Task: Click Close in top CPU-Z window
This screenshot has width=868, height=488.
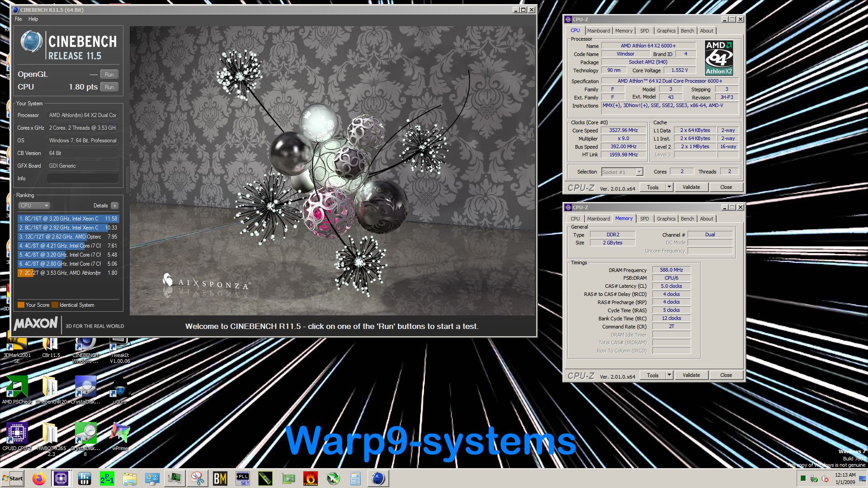Action: pos(726,187)
